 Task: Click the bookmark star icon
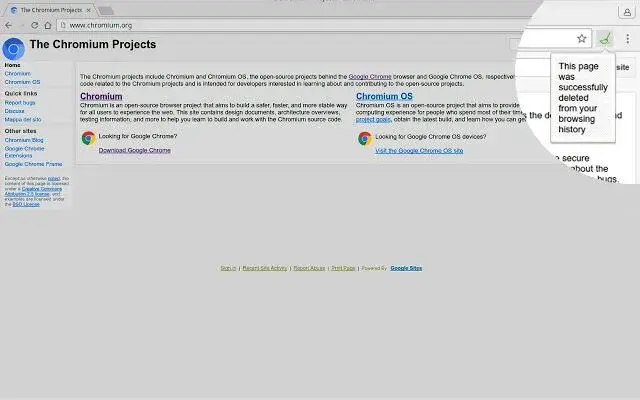point(582,39)
